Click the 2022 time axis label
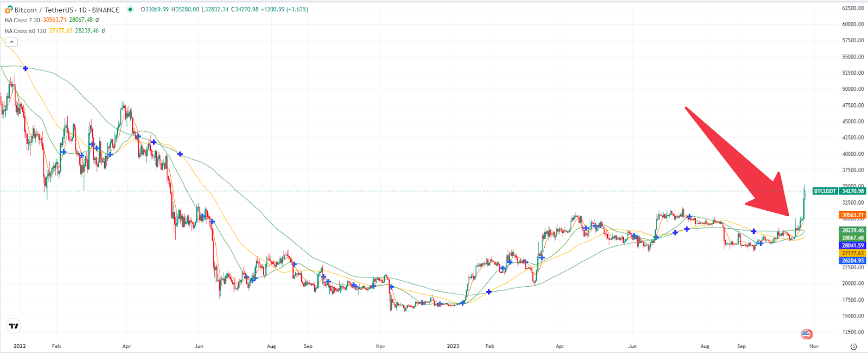Image resolution: width=868 pixels, height=354 pixels. click(20, 346)
